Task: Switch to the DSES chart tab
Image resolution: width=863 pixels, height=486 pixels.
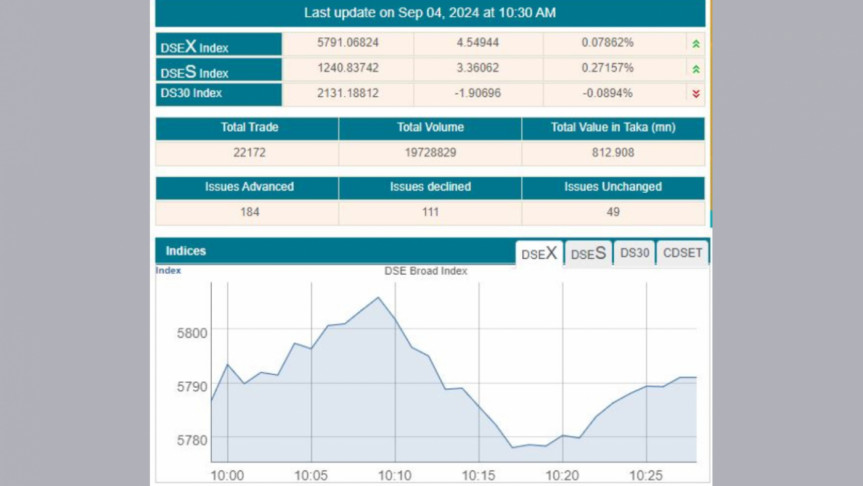Action: point(588,253)
